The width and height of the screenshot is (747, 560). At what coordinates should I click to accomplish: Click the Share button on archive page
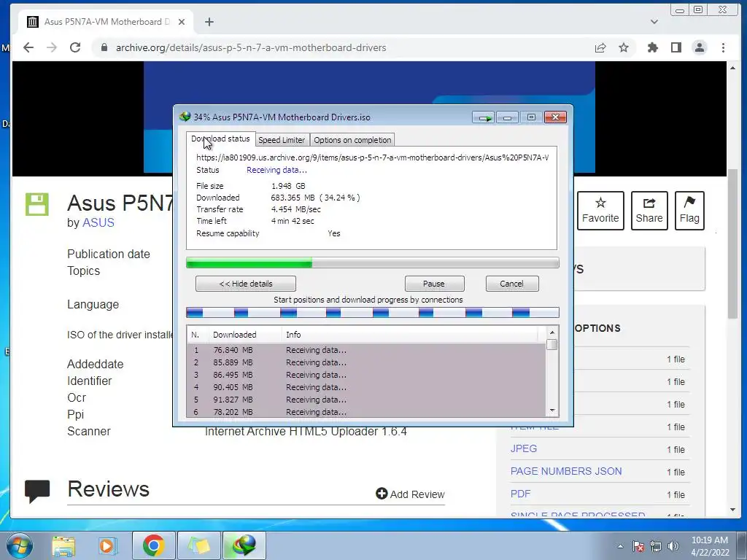click(x=649, y=211)
